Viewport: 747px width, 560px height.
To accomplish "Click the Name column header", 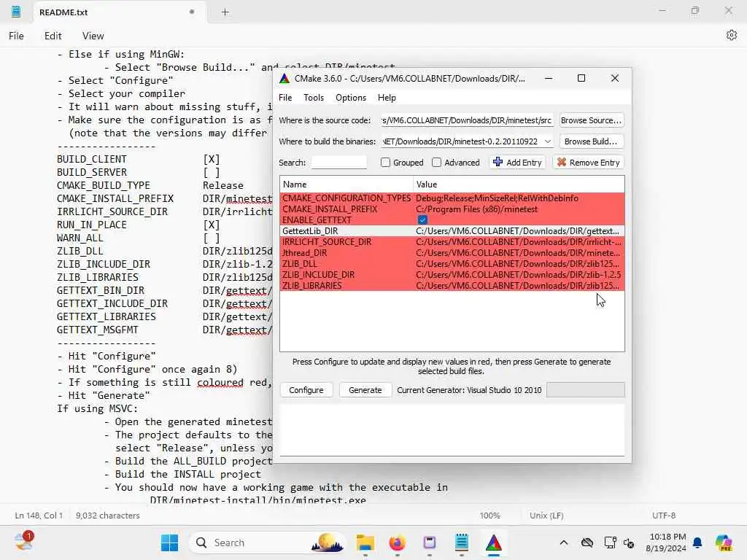I will click(347, 184).
